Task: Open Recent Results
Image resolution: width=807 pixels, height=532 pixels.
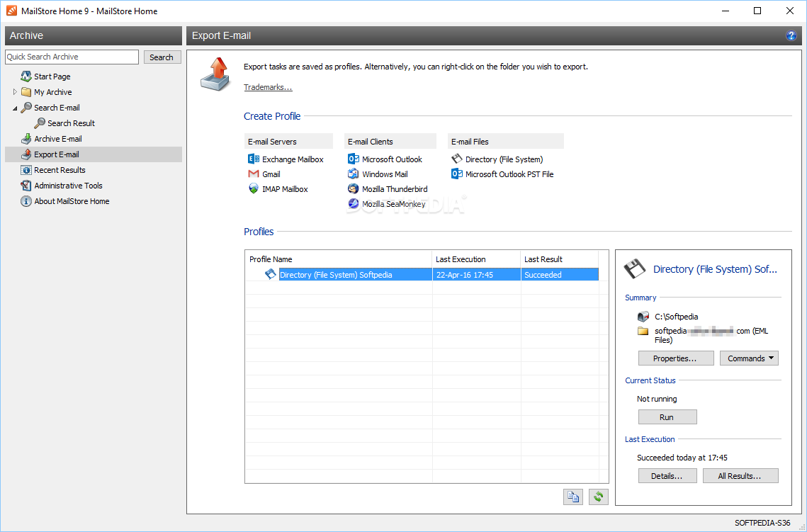Action: pyautogui.click(x=60, y=170)
